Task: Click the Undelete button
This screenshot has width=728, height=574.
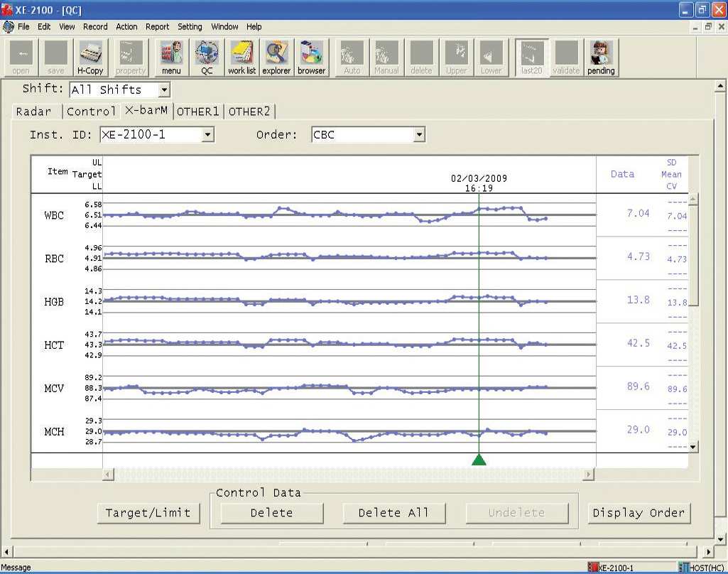Action: tap(517, 513)
